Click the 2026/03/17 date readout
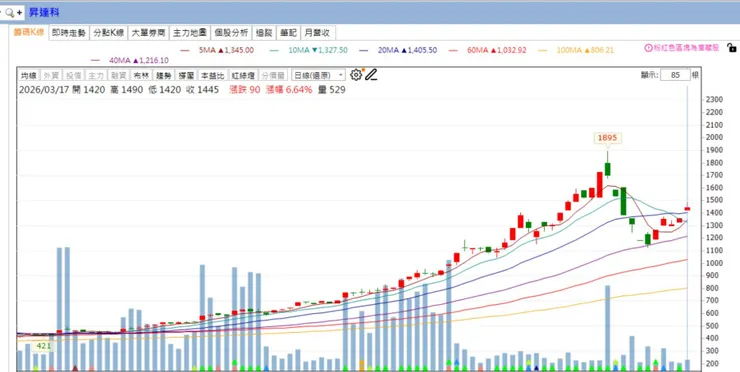 click(44, 90)
